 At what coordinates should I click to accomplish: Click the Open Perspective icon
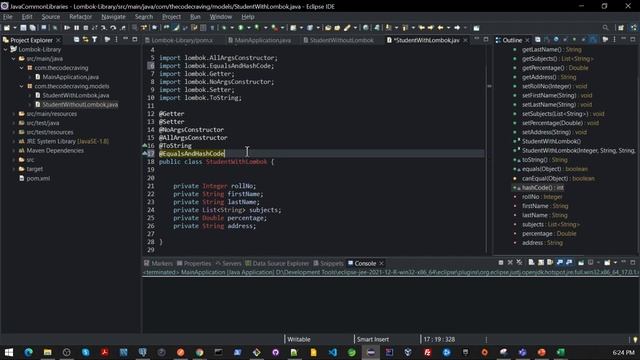point(621,28)
